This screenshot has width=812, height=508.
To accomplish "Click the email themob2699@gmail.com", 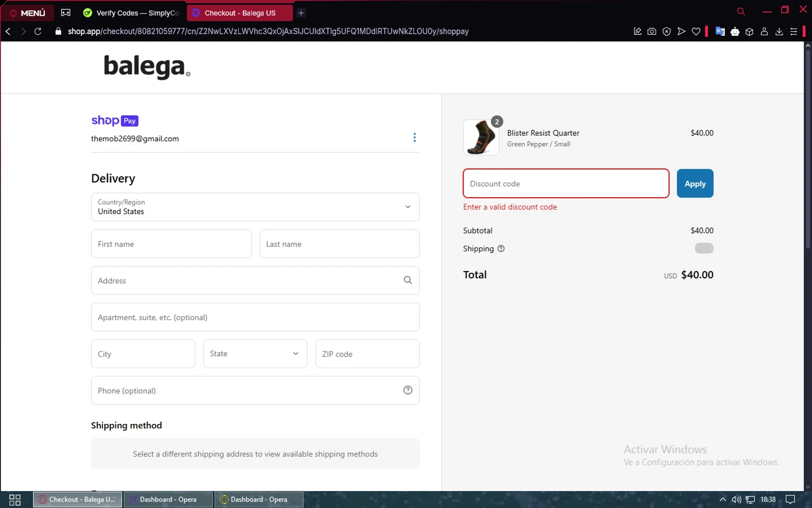I will (x=135, y=139).
